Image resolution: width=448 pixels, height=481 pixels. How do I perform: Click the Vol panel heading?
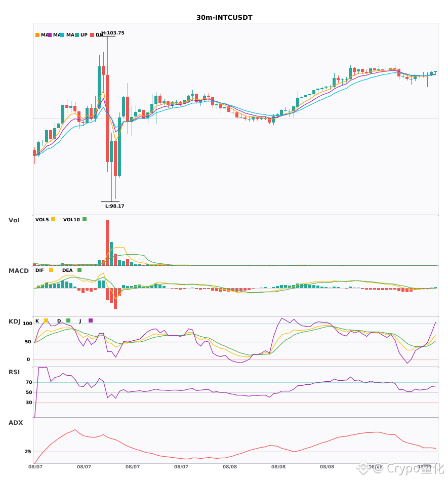click(14, 220)
